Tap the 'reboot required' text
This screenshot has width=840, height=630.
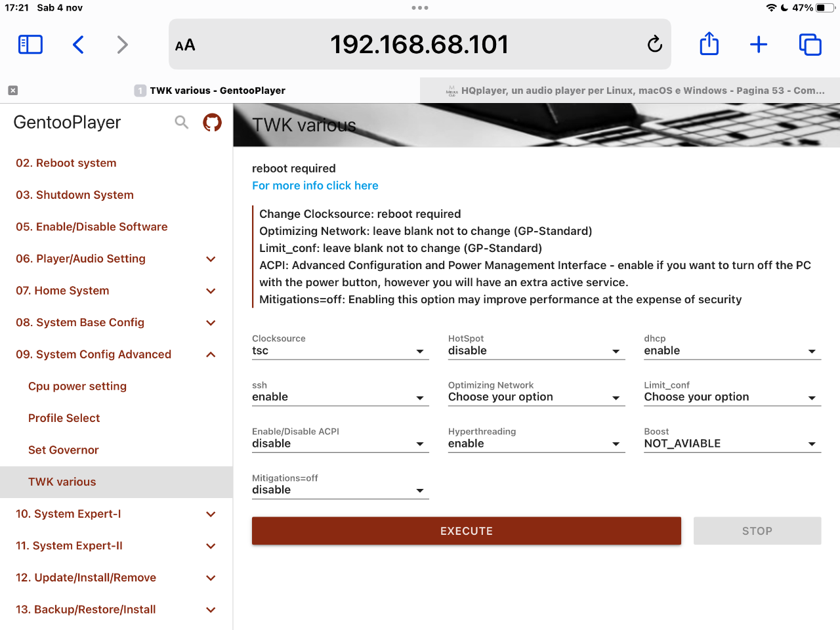click(294, 169)
